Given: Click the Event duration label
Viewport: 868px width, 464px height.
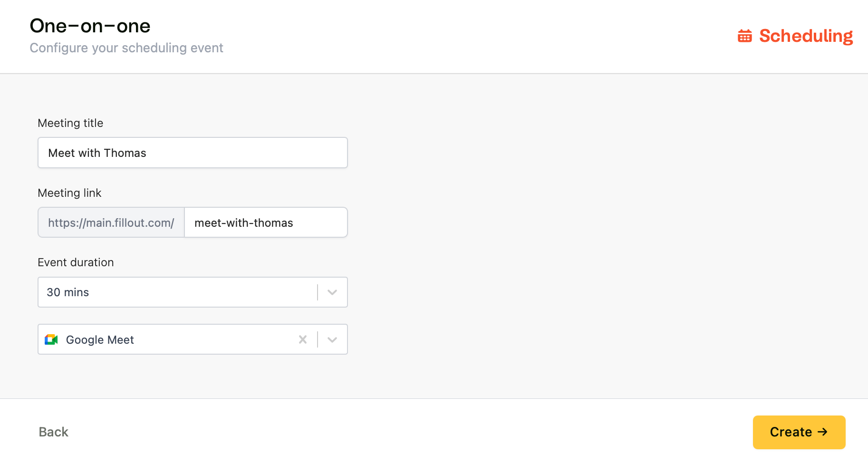Looking at the screenshot, I should click(x=76, y=262).
